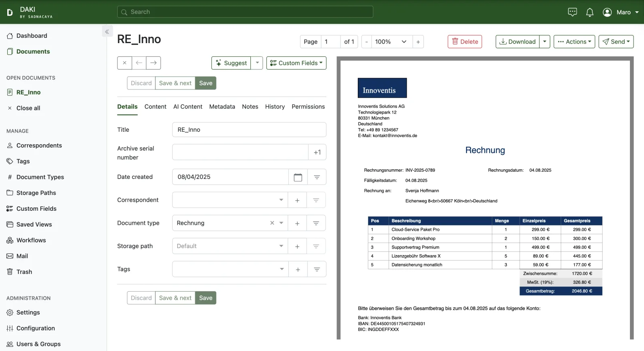The width and height of the screenshot is (644, 351).
Task: Click the Suggest button
Action: [x=231, y=63]
